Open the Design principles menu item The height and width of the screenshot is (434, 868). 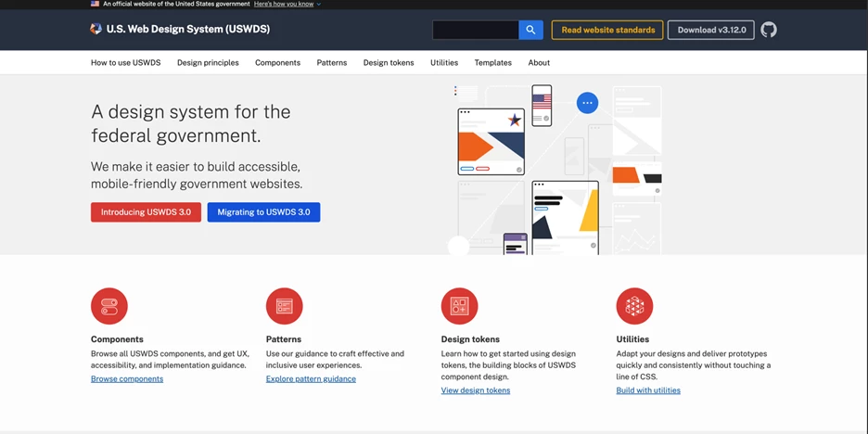point(208,62)
